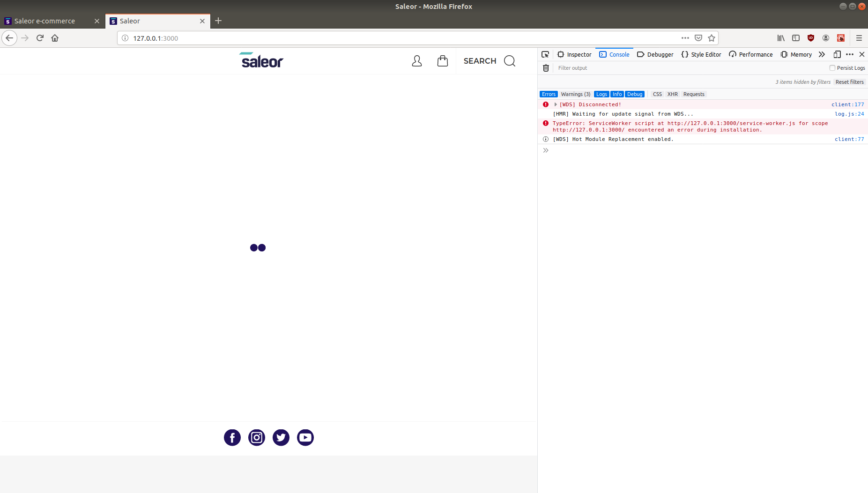
Task: Open the Firefox library panel
Action: [781, 38]
